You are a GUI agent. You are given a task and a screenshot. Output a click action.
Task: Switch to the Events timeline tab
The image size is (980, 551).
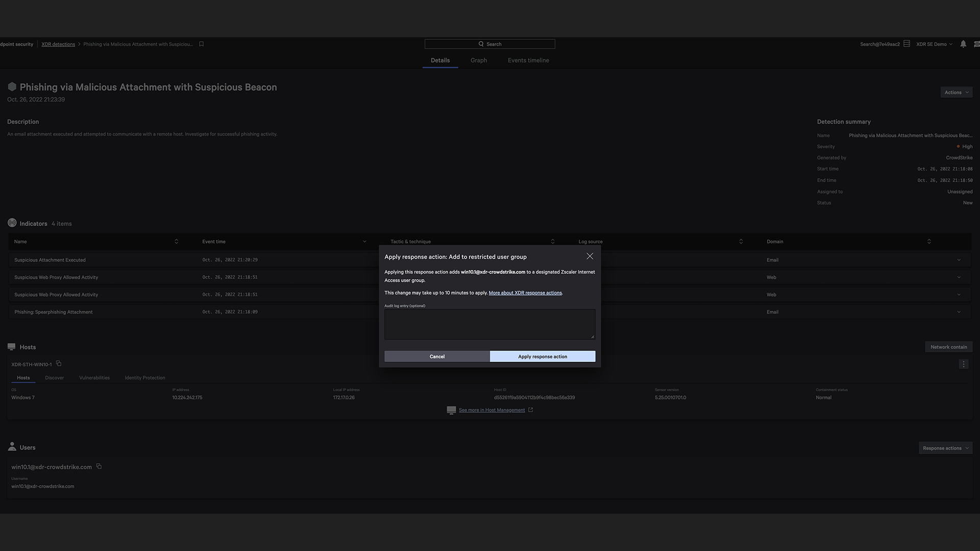[x=528, y=60]
